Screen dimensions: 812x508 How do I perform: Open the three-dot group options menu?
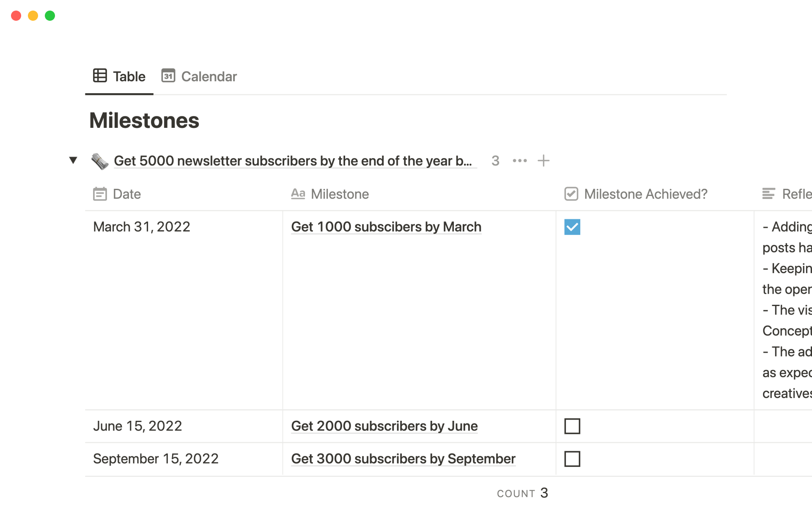tap(519, 161)
